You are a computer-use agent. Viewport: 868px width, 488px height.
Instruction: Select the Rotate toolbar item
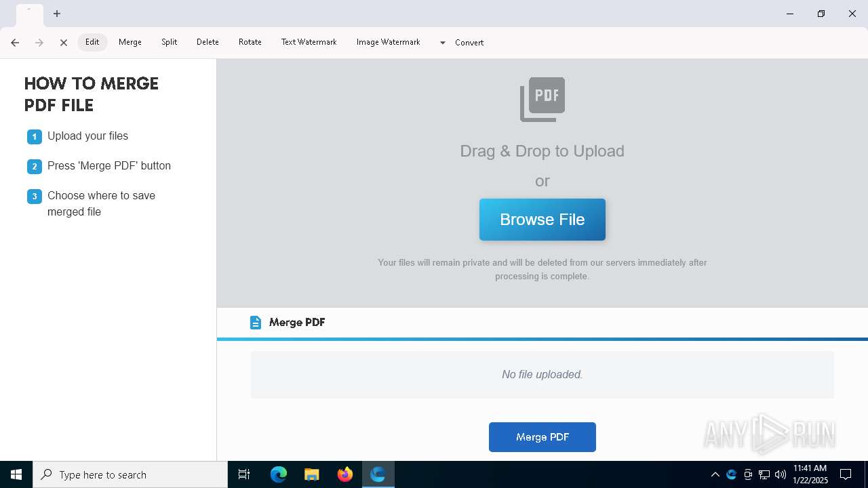point(250,42)
